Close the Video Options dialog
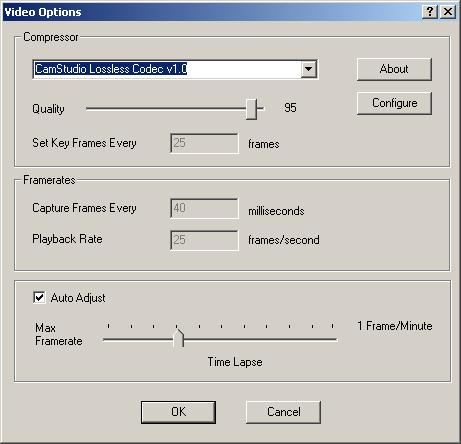The image size is (461, 444). (448, 12)
